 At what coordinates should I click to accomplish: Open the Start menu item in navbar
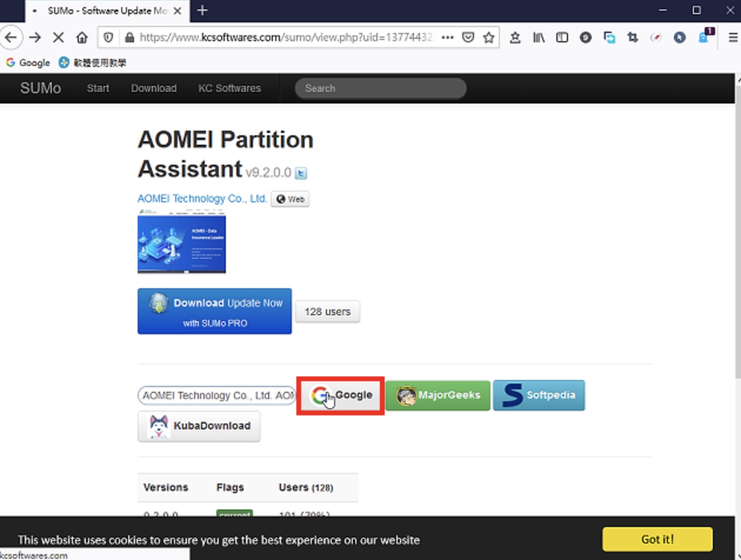[98, 88]
